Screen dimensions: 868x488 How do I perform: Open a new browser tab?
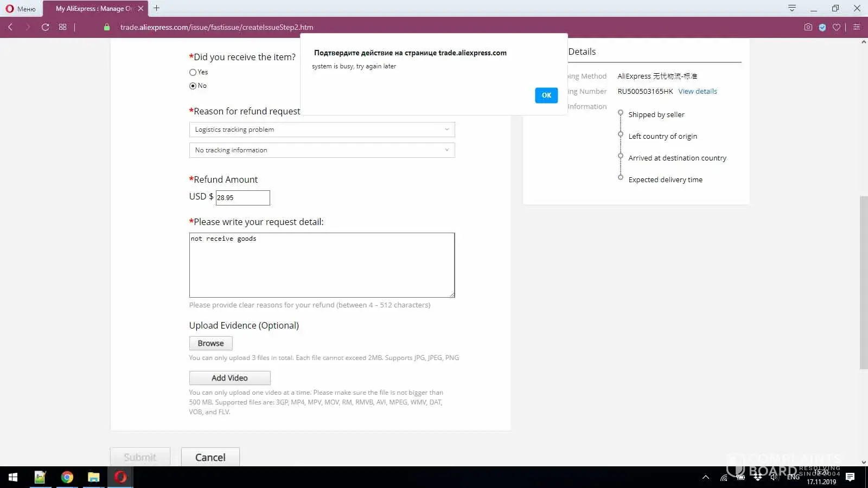156,8
